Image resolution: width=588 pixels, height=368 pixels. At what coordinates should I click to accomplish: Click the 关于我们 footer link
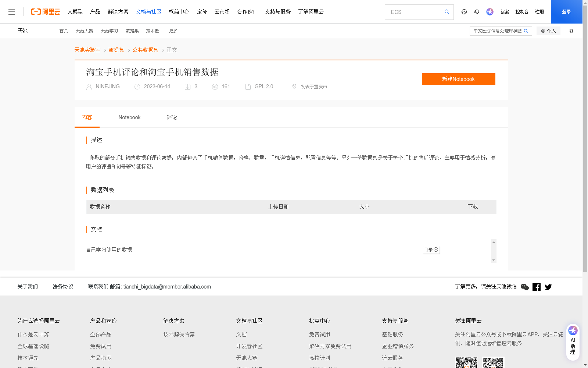point(28,287)
